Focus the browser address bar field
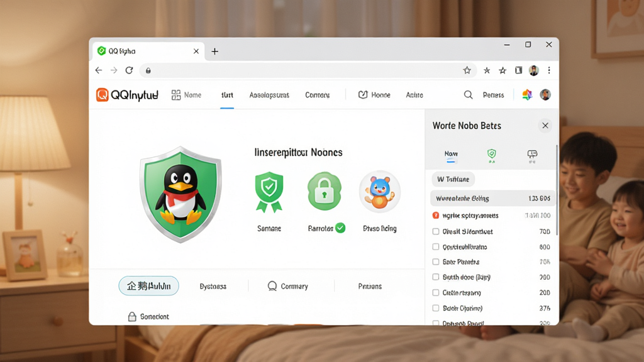The height and width of the screenshot is (362, 644). point(308,70)
